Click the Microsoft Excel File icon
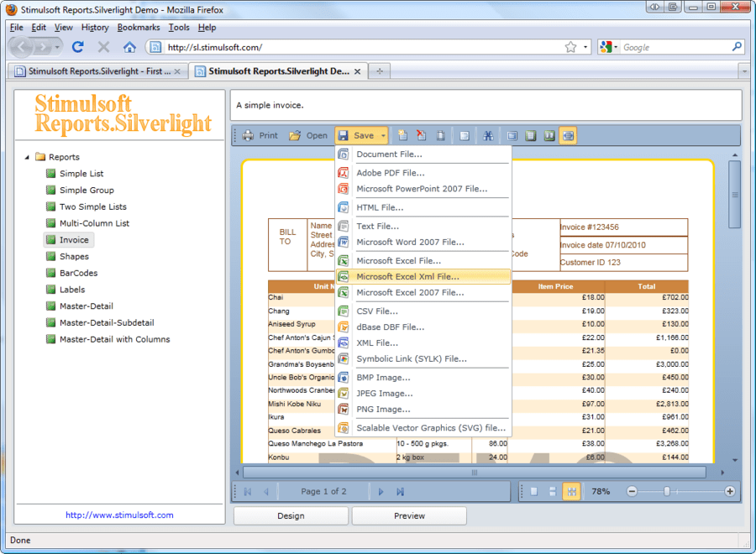Image resolution: width=756 pixels, height=554 pixels. [343, 260]
